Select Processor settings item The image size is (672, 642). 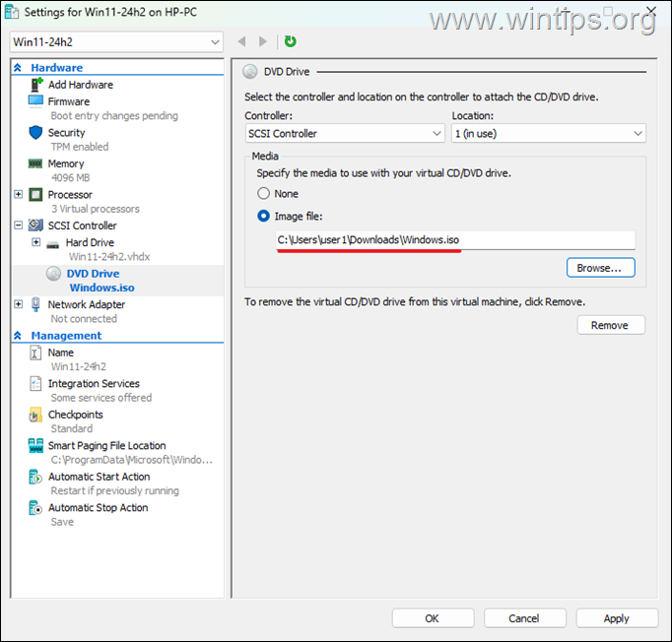pos(70,194)
